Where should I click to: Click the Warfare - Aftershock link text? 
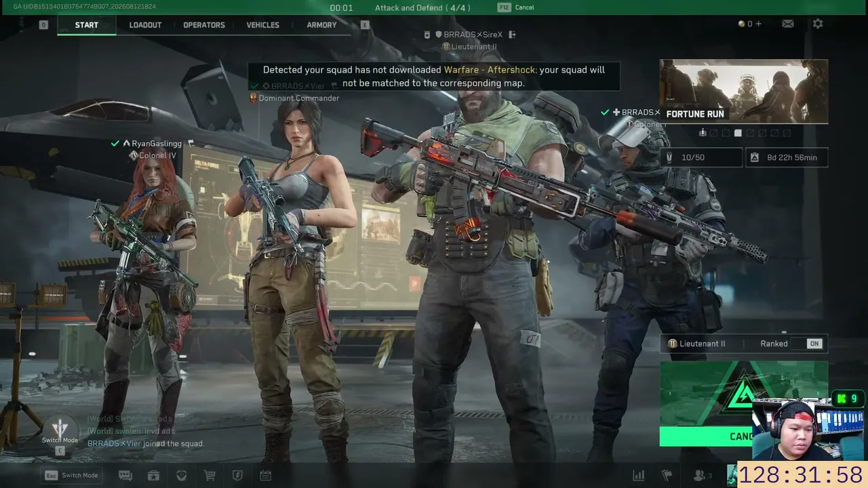pyautogui.click(x=490, y=70)
